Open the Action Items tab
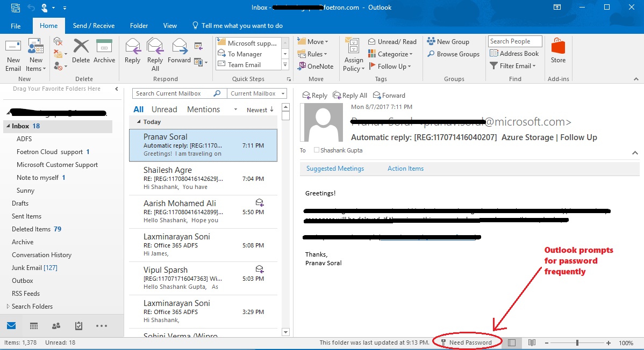The height and width of the screenshot is (350, 644). click(x=405, y=168)
